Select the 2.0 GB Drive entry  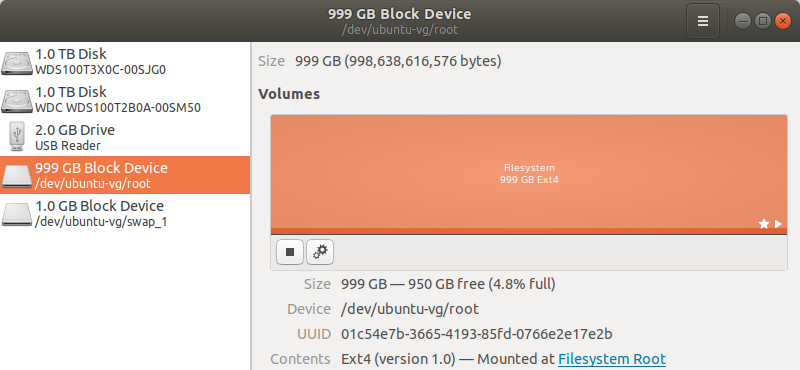[125, 137]
